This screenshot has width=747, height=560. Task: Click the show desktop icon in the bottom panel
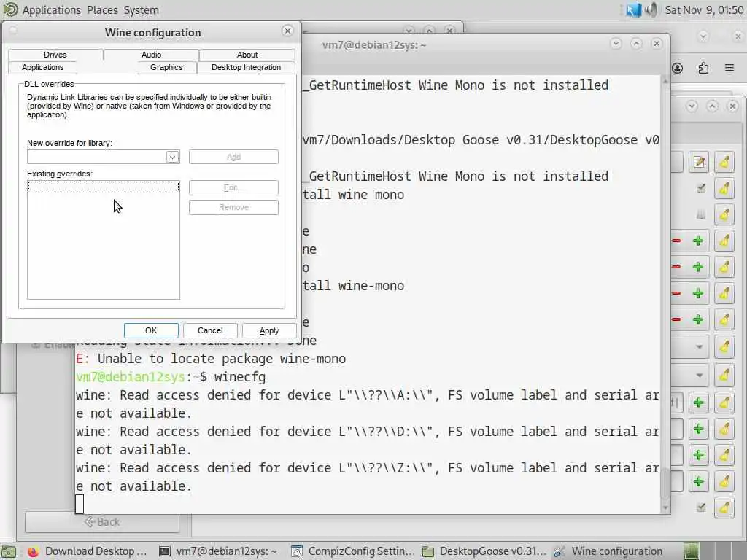point(9,551)
